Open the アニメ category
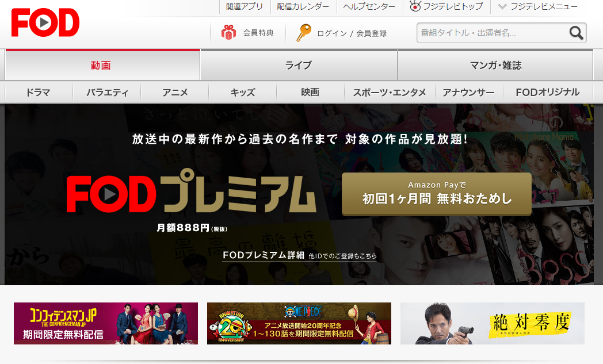The width and height of the screenshot is (603, 364). click(175, 92)
